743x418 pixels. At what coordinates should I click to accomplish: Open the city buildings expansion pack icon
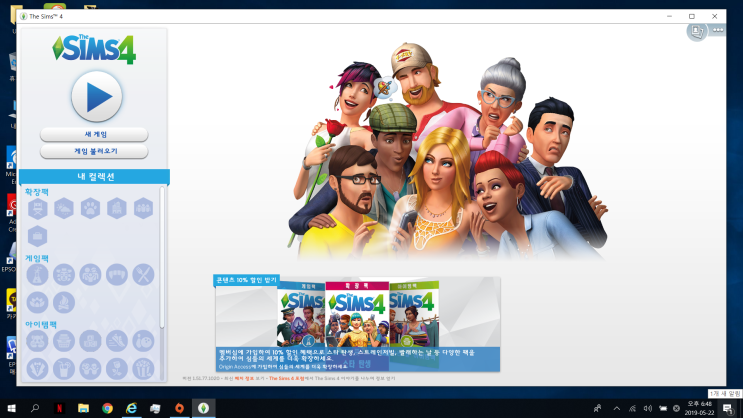tap(117, 209)
